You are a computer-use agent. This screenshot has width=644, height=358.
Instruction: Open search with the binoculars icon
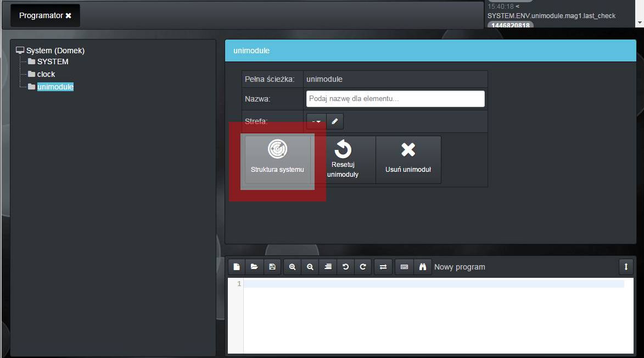(x=423, y=267)
